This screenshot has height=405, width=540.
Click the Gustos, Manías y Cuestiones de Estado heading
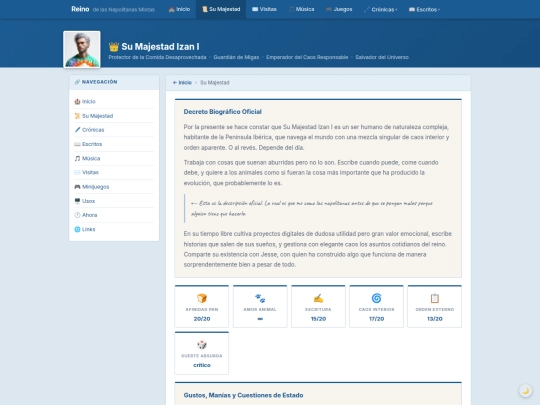(x=243, y=395)
